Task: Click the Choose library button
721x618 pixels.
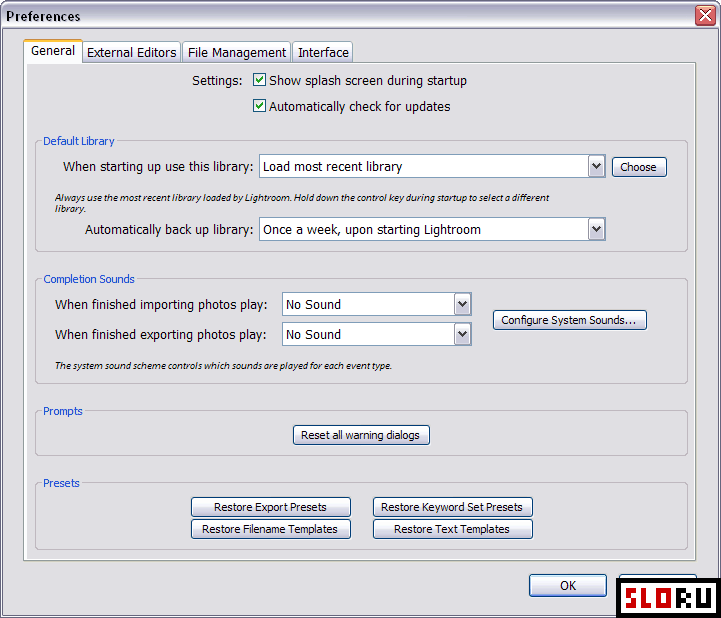Action: [638, 167]
